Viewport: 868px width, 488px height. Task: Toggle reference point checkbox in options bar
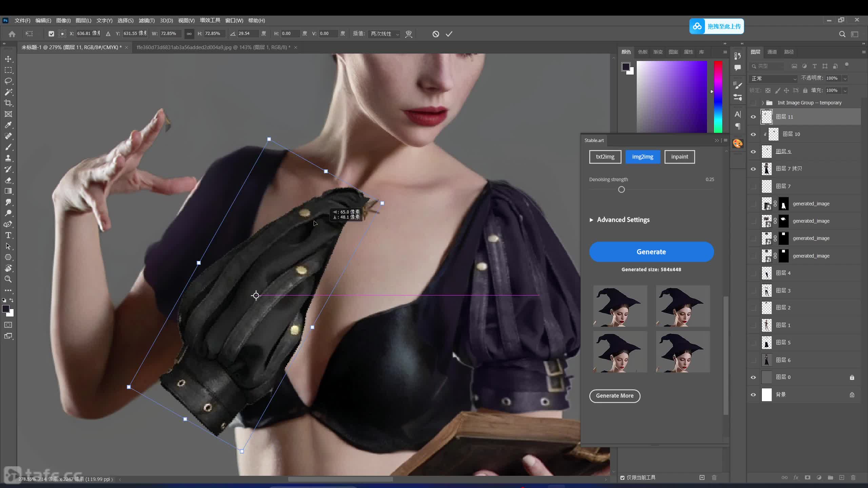point(51,34)
